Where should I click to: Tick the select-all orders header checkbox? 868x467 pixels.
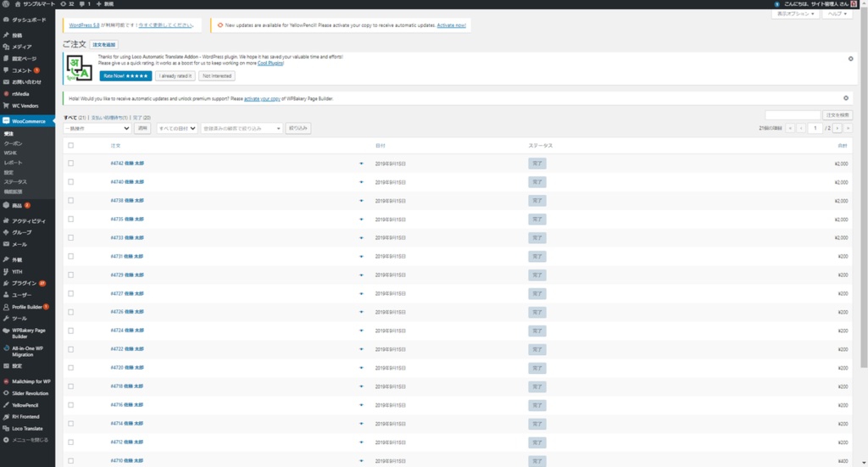71,146
